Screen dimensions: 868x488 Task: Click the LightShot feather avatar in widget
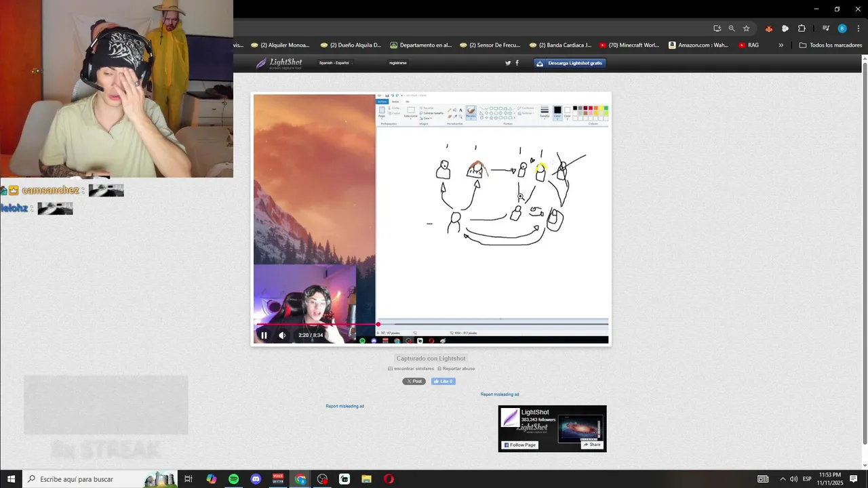click(x=510, y=418)
